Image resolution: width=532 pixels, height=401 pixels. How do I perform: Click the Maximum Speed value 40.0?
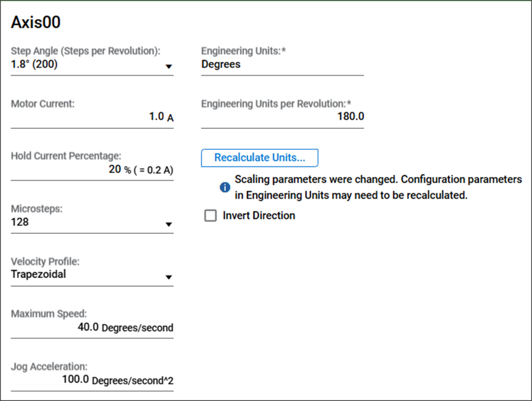point(88,327)
